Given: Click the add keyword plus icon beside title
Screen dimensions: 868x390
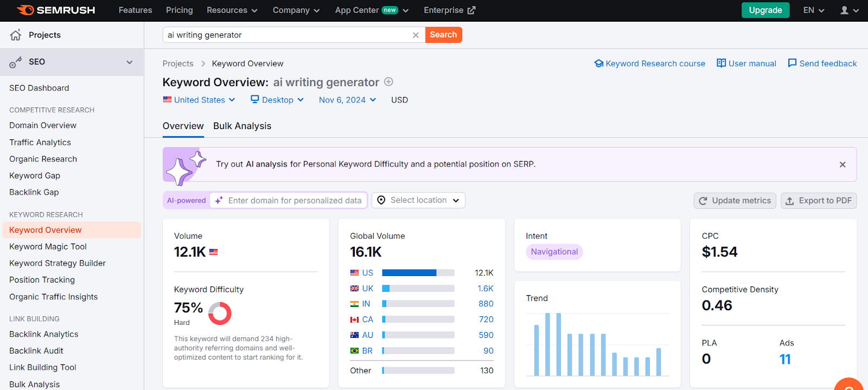Looking at the screenshot, I should pyautogui.click(x=388, y=82).
